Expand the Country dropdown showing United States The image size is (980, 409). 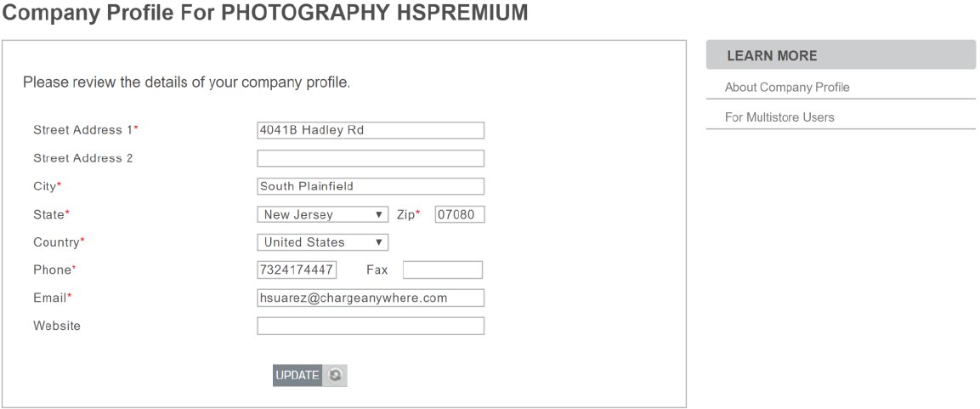[x=323, y=242]
